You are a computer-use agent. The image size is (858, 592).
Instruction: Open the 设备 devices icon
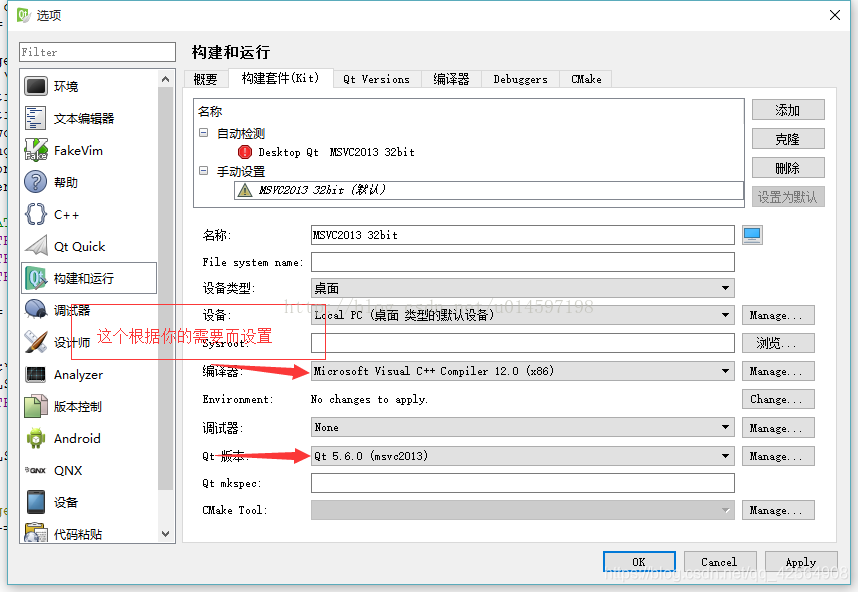(x=36, y=502)
